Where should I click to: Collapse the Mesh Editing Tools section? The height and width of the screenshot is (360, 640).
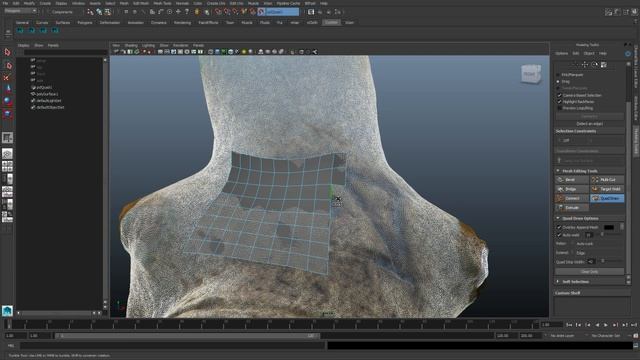[558, 171]
